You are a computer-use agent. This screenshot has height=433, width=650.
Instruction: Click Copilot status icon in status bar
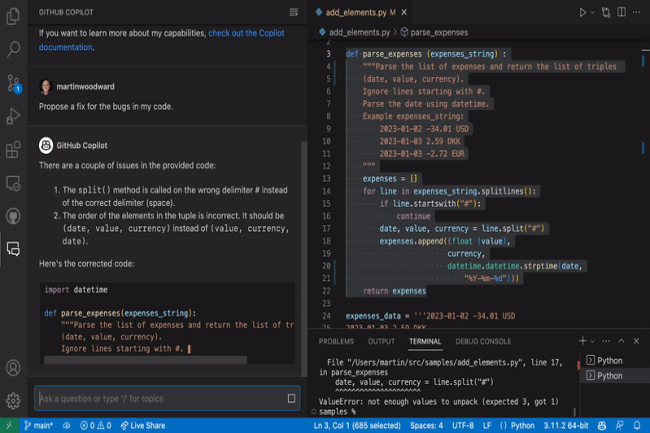[602, 426]
